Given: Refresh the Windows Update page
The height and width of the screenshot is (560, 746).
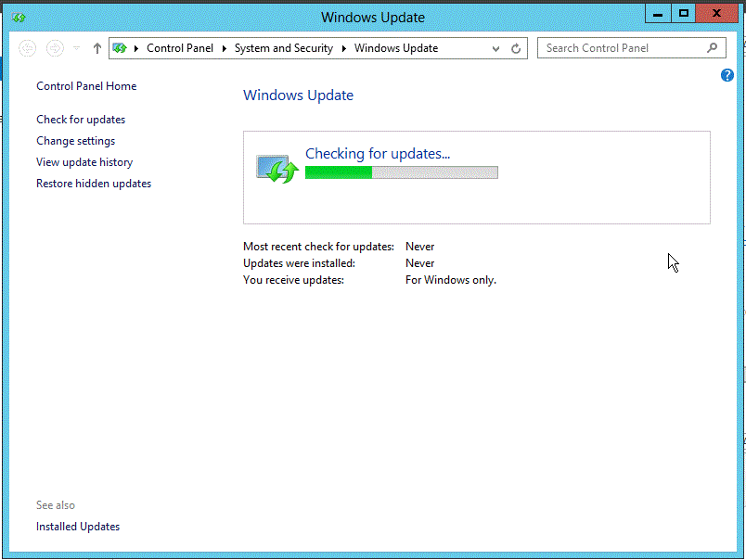Looking at the screenshot, I should pos(516,48).
